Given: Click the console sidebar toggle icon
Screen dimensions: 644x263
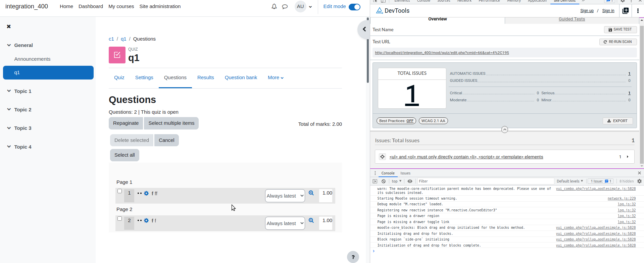Looking at the screenshot, I should [375, 181].
